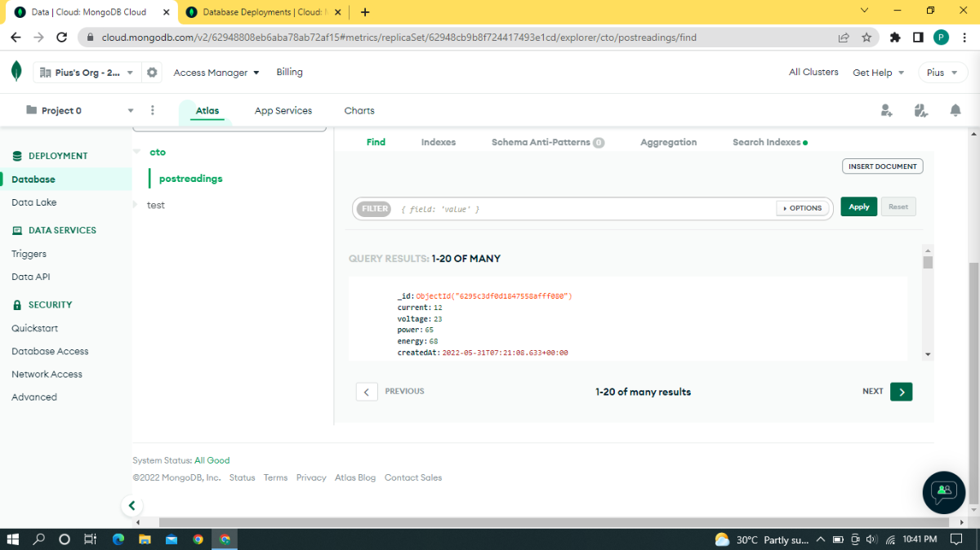Click into the FILTER query field
Screen dimensions: 980x550
[x=584, y=209]
